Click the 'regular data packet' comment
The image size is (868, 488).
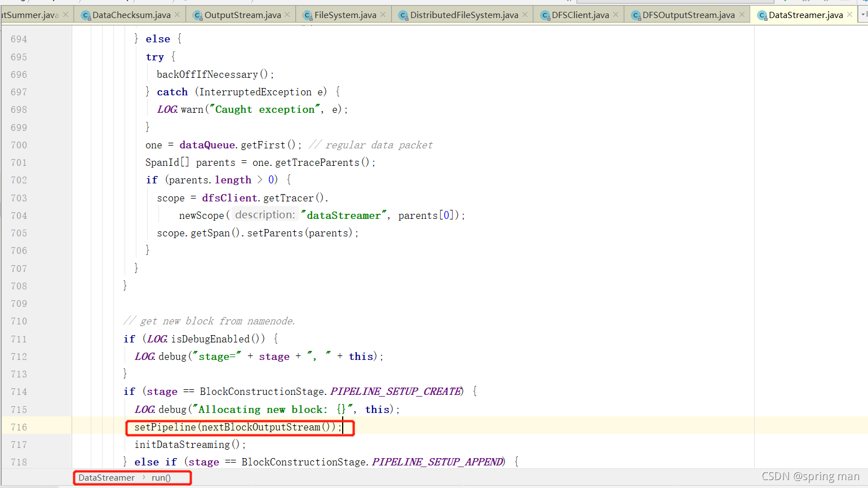pos(371,145)
